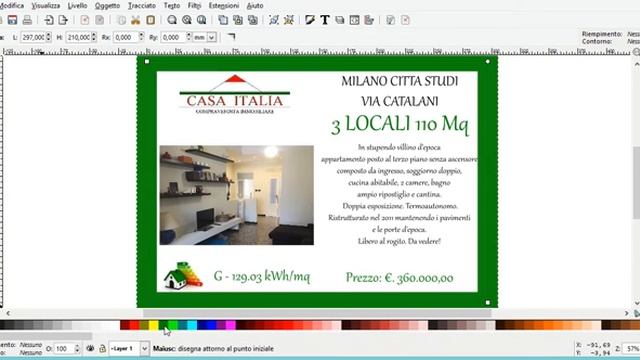Click the Undo icon in toolbar
Screen dimensions: 640x360
point(84,20)
